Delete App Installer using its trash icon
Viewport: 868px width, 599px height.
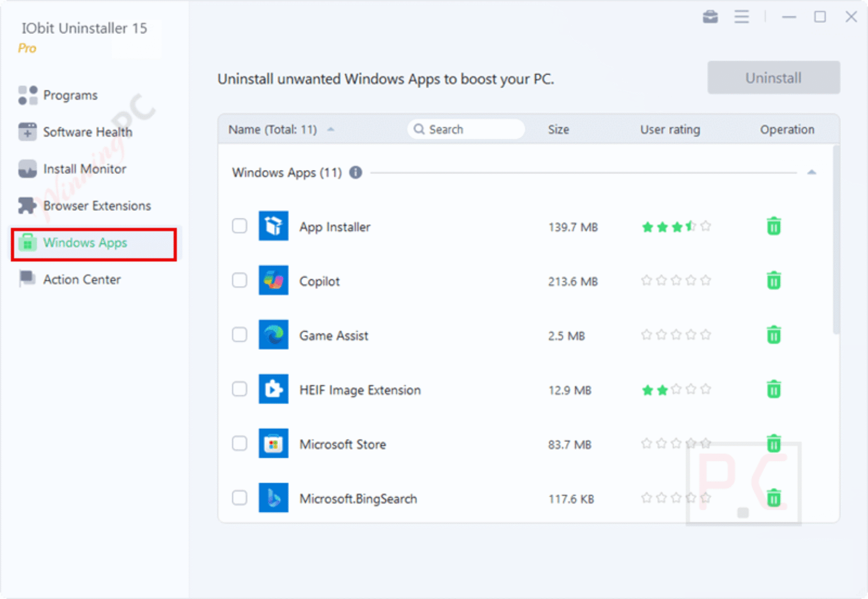774,226
